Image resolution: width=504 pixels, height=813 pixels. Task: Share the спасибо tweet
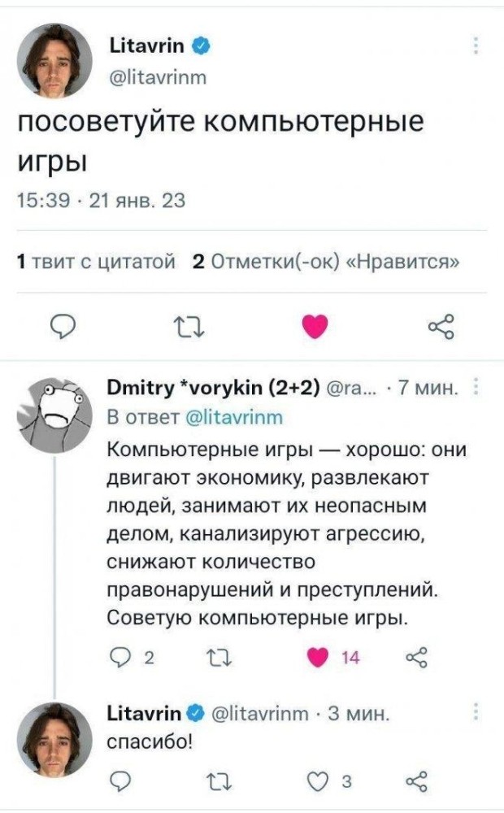(415, 781)
